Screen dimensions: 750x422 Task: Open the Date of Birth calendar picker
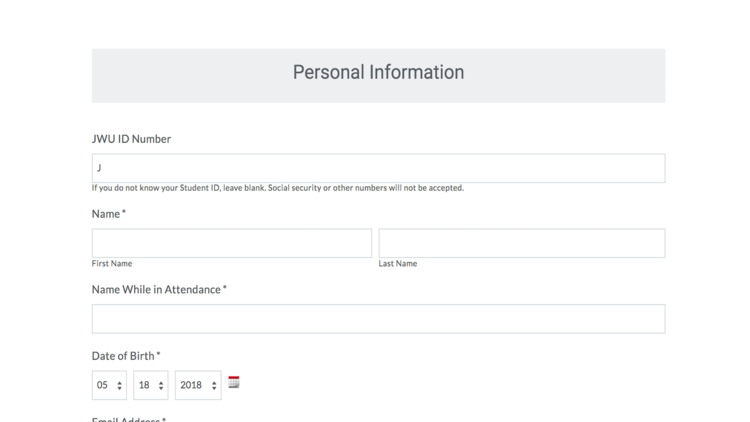pyautogui.click(x=233, y=382)
